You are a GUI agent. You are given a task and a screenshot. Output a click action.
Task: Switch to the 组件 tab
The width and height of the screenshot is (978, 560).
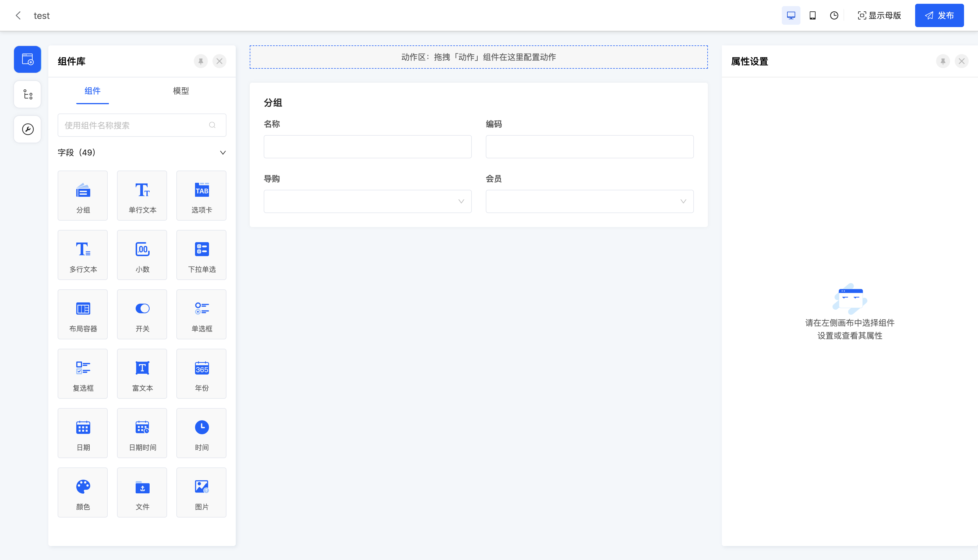92,91
